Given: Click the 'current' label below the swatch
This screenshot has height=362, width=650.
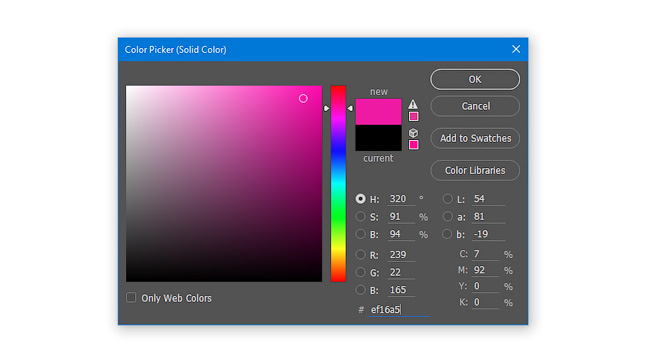Looking at the screenshot, I should (378, 158).
